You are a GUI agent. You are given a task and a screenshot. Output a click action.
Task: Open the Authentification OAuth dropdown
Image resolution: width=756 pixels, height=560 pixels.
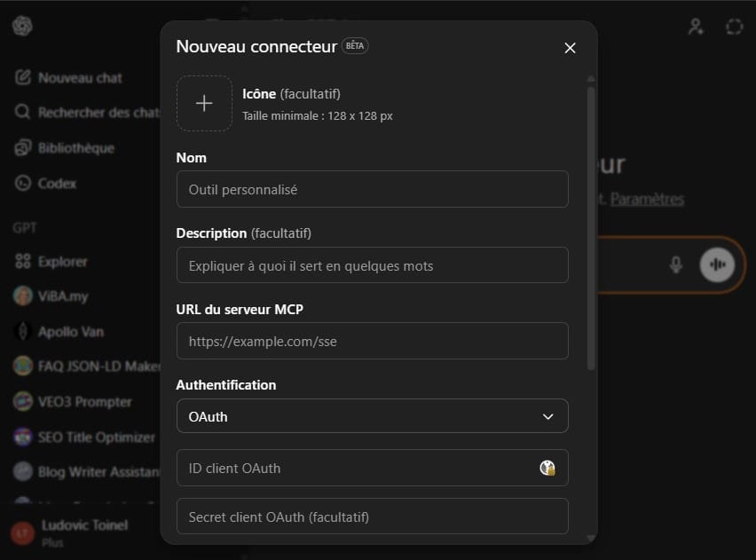[372, 415]
